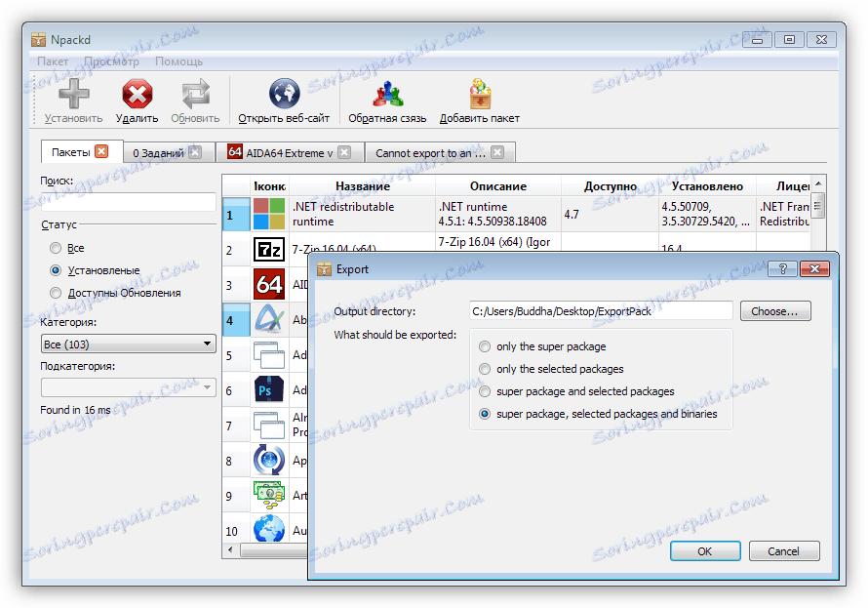Click the money icon in row 9
Image resolution: width=868 pixels, height=608 pixels.
click(x=269, y=495)
